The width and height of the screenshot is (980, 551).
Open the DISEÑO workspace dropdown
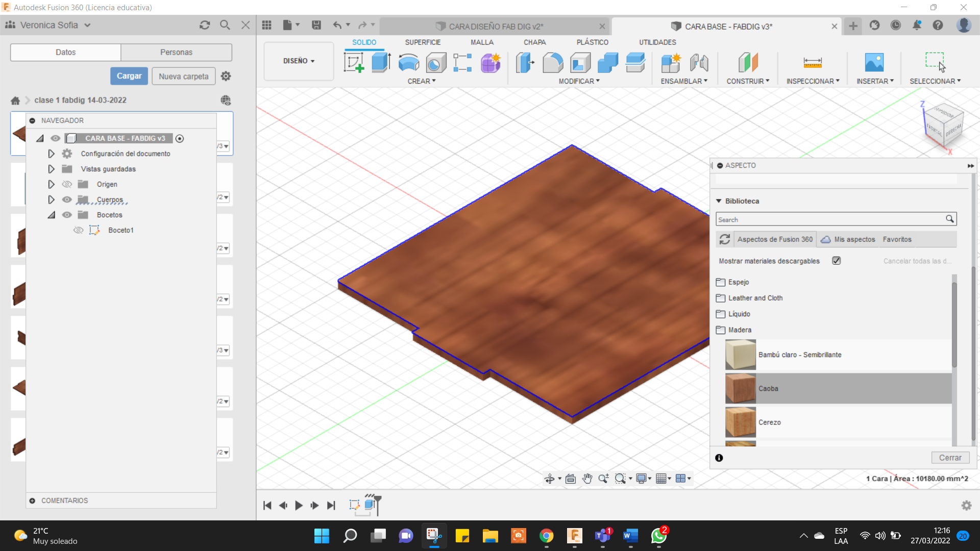(x=299, y=61)
